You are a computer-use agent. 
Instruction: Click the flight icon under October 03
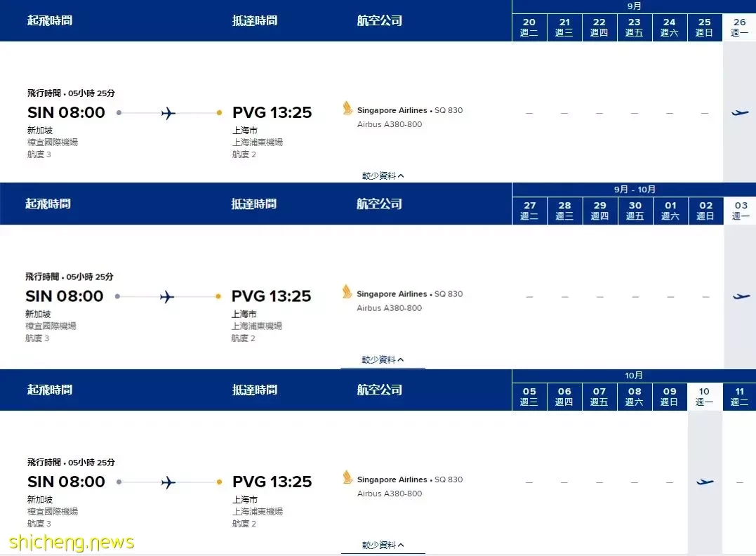tap(741, 296)
